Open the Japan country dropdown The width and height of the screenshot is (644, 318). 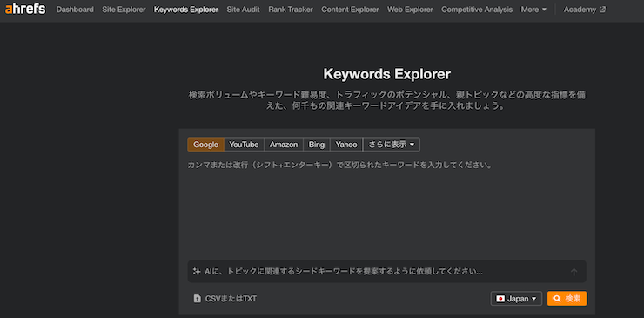[516, 299]
